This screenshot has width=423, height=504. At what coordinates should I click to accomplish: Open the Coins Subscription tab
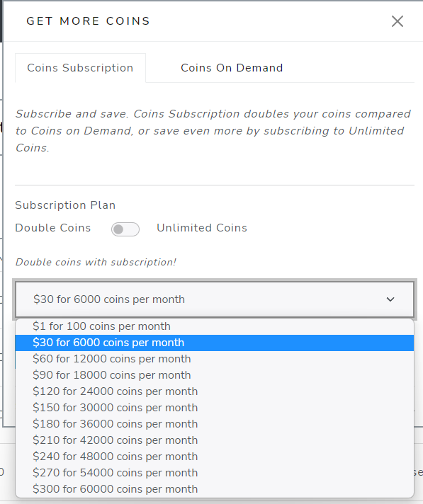(80, 68)
